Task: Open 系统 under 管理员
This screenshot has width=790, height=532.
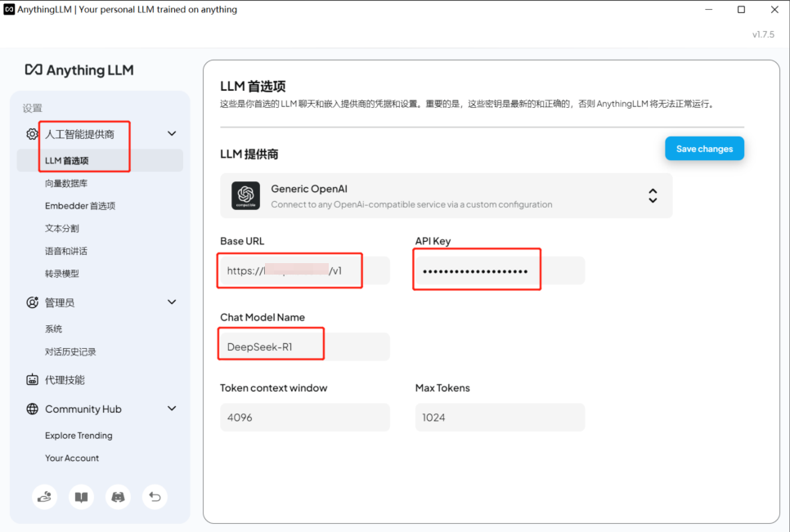Action: click(x=53, y=329)
